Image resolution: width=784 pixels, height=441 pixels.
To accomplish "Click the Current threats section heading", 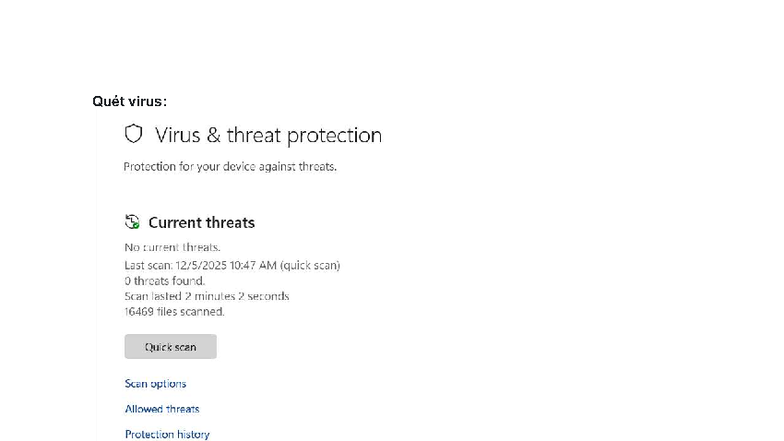I will pyautogui.click(x=201, y=223).
